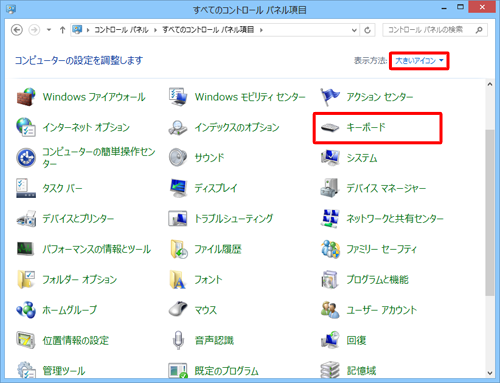The image size is (500, 383).
Task: Click the window title bar system icon
Action: (11, 9)
